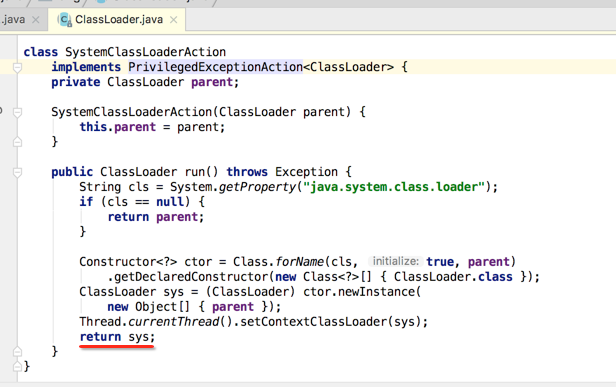616x387 pixels.
Task: Click SystemClassLoaderAction in the class declaration line
Action: click(145, 52)
